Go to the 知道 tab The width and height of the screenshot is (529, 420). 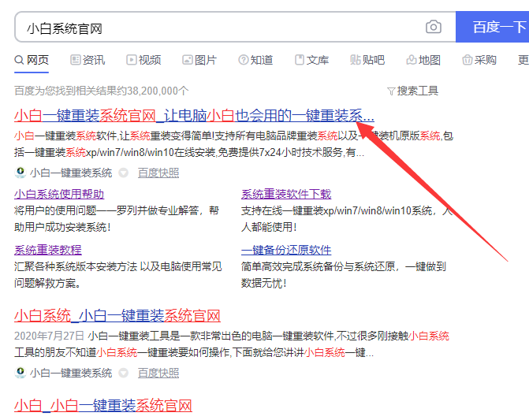pyautogui.click(x=255, y=60)
